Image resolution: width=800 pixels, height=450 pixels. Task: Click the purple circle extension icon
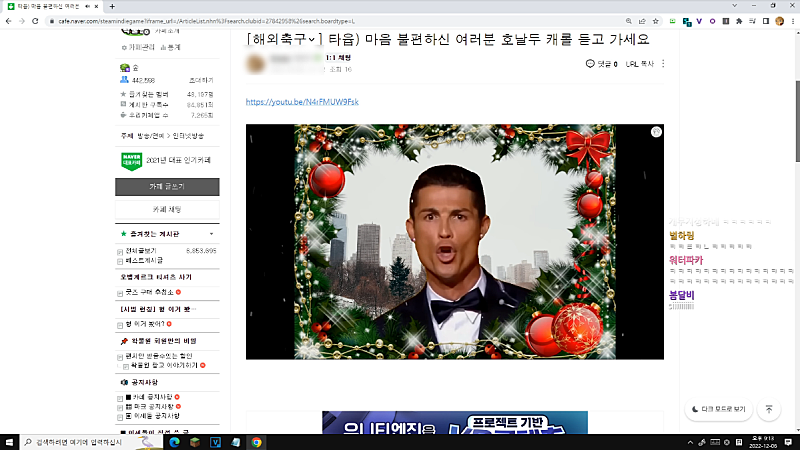coord(712,21)
